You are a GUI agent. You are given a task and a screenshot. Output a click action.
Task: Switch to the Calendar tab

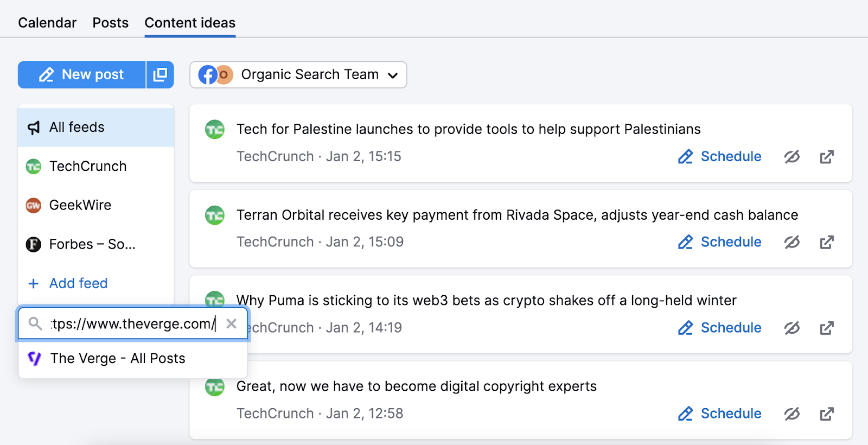click(47, 23)
